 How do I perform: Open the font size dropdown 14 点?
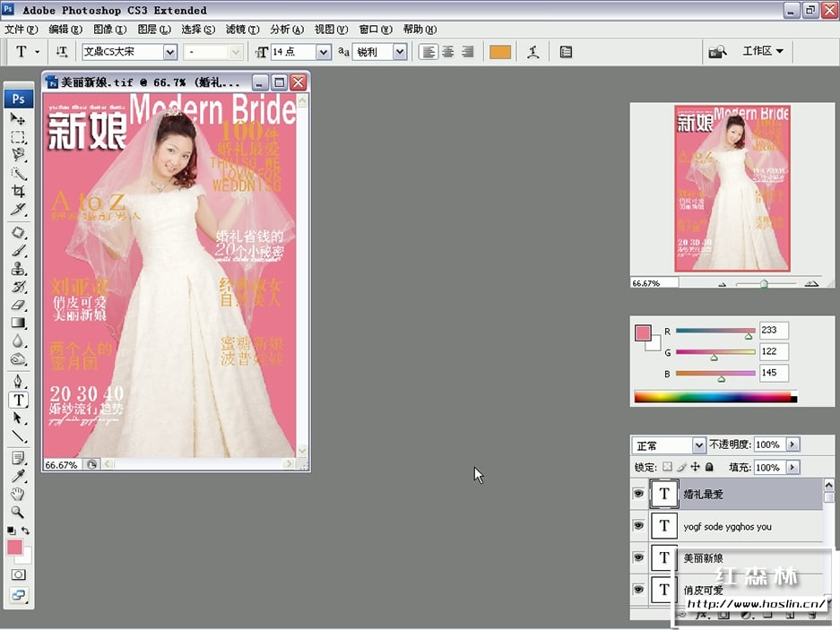click(x=323, y=52)
